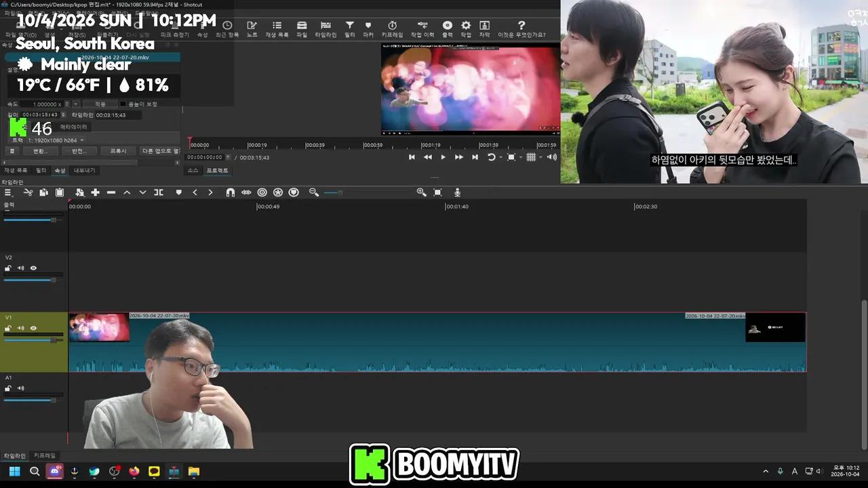Overwrite clip using the down-caret icon
This screenshot has width=868, height=488.
tap(142, 192)
